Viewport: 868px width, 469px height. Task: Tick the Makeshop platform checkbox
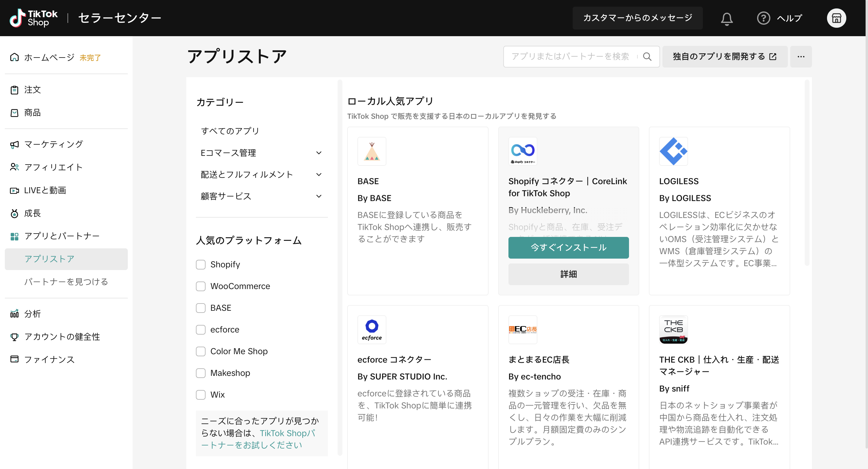pyautogui.click(x=201, y=373)
